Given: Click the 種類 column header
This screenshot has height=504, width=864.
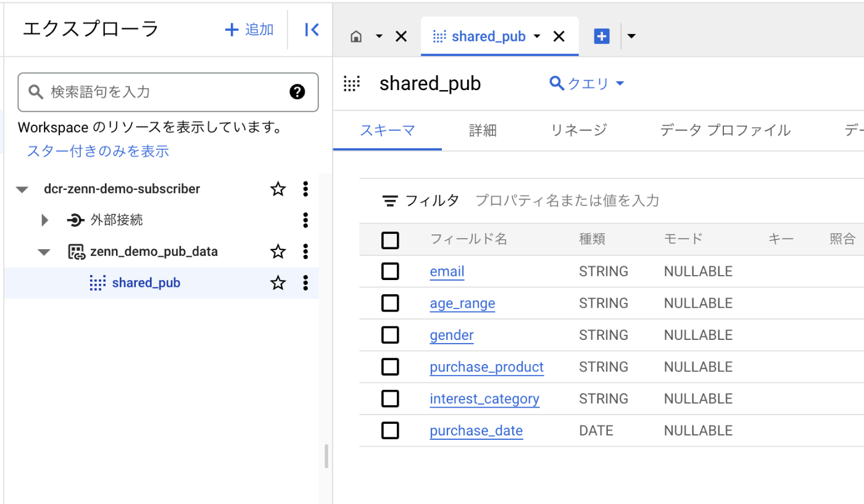Looking at the screenshot, I should coord(592,239).
